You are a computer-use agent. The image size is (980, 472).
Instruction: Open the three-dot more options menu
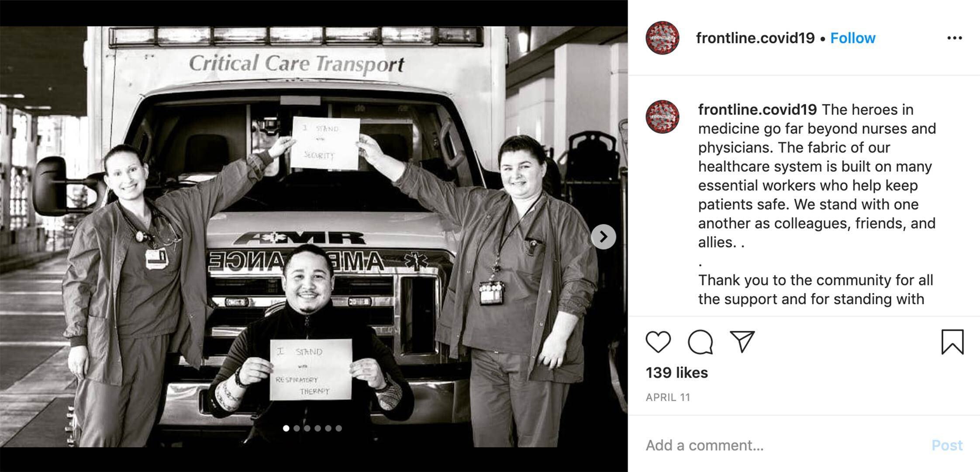coord(954,38)
